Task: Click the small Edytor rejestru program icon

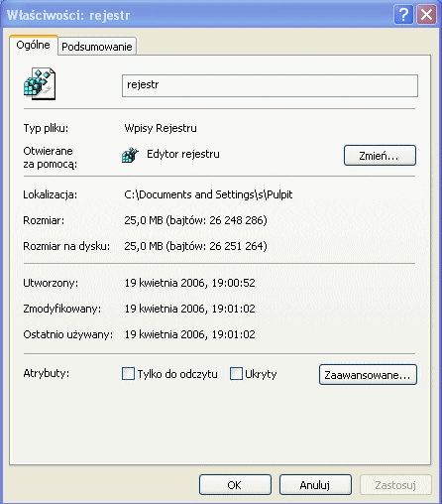Action: pyautogui.click(x=130, y=155)
